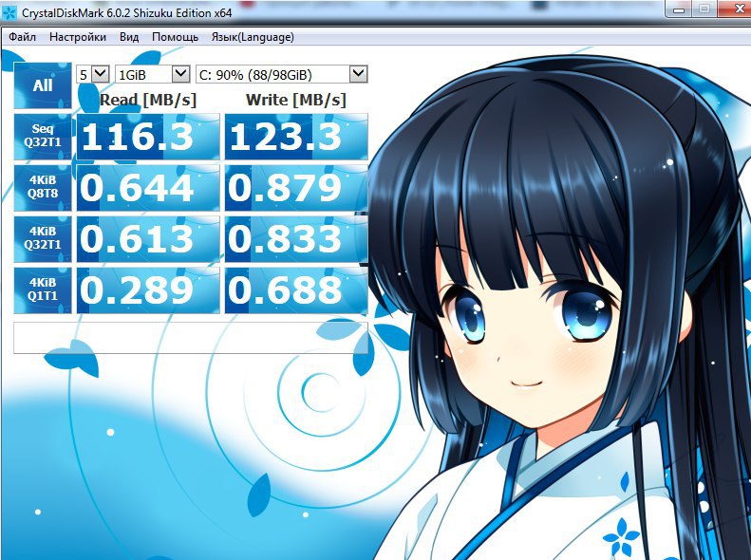
Task: Click the 4KiB Q32T1 write value 0.833
Action: click(296, 239)
